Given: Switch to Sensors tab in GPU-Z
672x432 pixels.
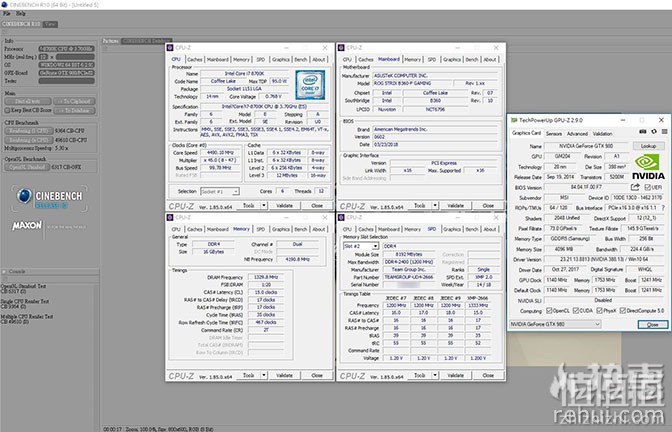Looking at the screenshot, I should click(x=554, y=134).
